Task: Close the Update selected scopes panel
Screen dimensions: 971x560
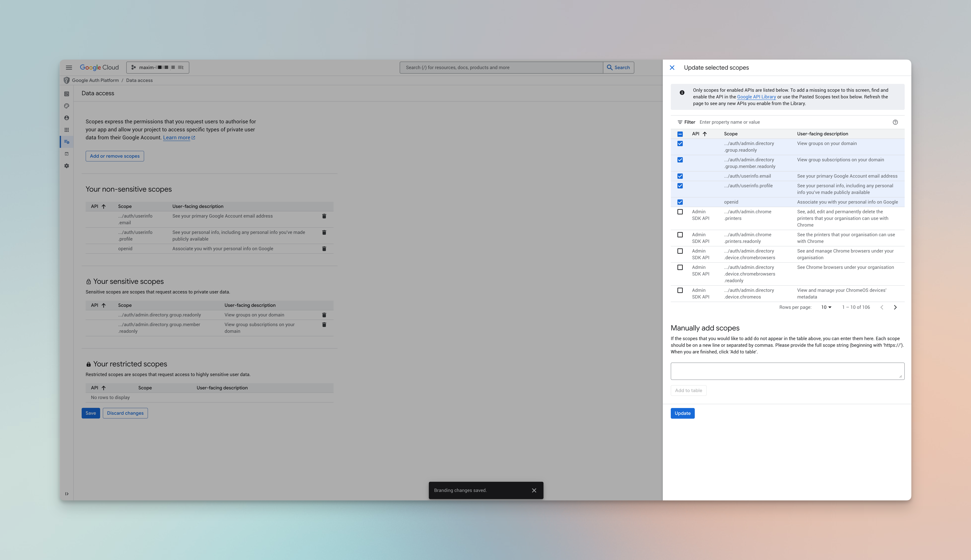Action: 672,68
